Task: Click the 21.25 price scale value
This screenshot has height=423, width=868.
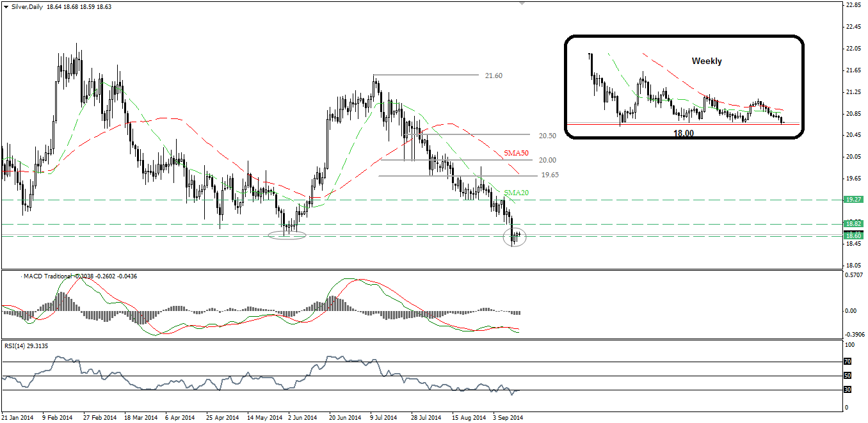Action: pos(853,92)
